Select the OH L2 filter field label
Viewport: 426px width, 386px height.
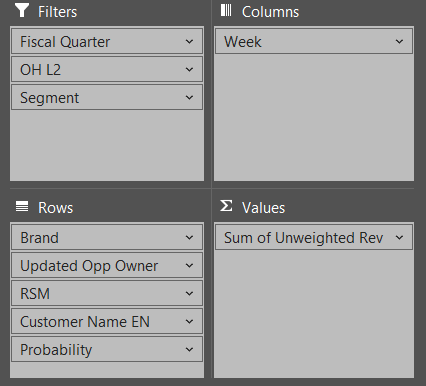click(x=40, y=70)
